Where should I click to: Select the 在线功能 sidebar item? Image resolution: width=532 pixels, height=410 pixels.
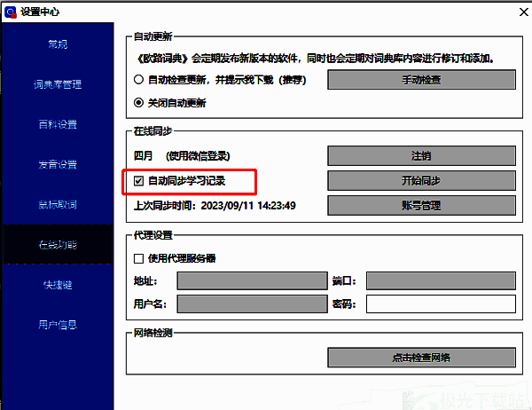click(58, 245)
